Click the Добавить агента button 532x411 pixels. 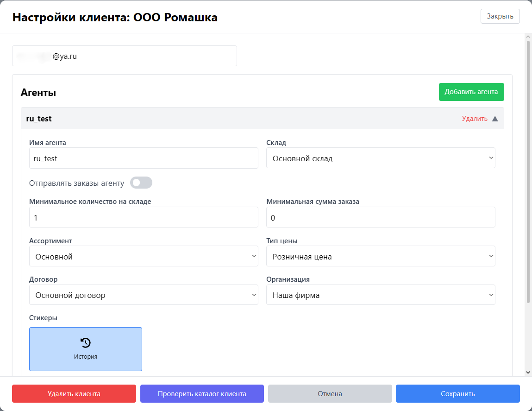(x=471, y=92)
